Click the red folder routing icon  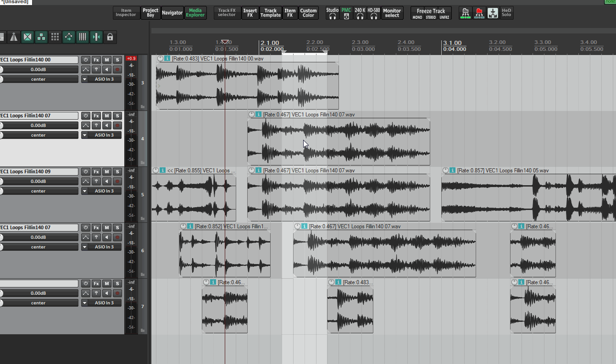(x=479, y=13)
